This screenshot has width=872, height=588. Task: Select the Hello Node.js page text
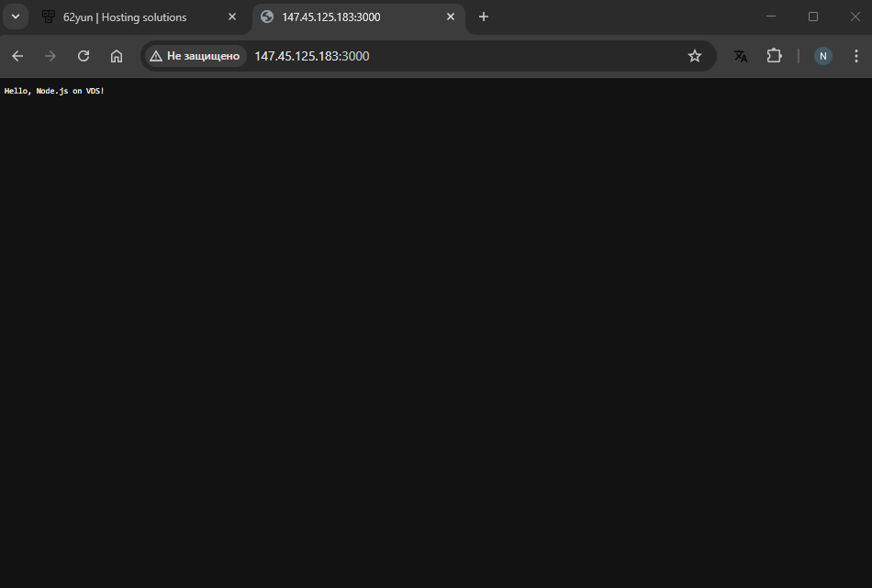(x=53, y=91)
